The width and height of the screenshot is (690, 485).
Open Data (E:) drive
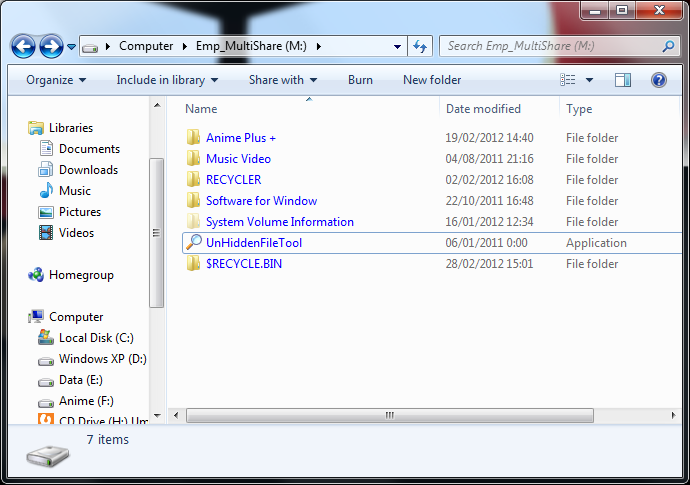(x=81, y=380)
